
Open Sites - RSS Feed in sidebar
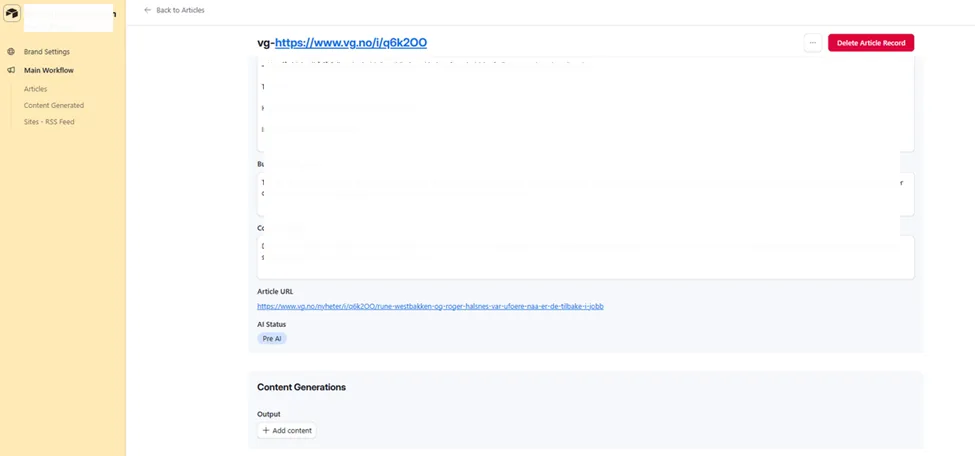(49, 122)
